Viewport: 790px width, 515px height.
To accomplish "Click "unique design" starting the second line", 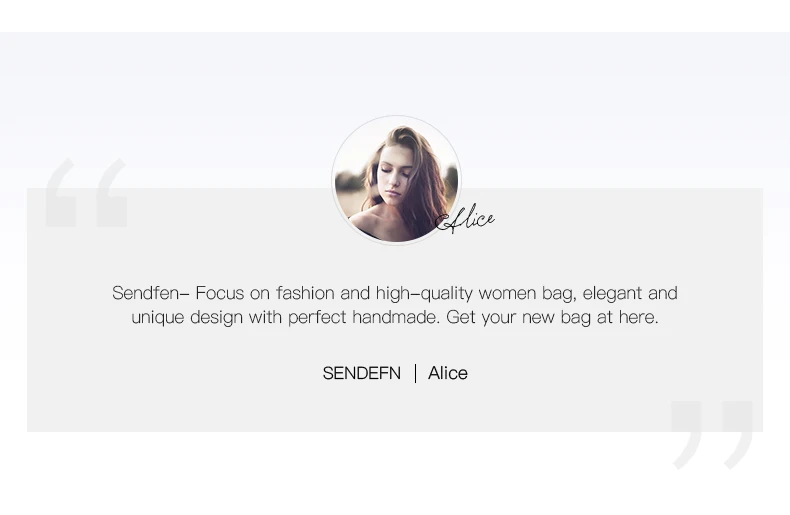I will coord(187,318).
